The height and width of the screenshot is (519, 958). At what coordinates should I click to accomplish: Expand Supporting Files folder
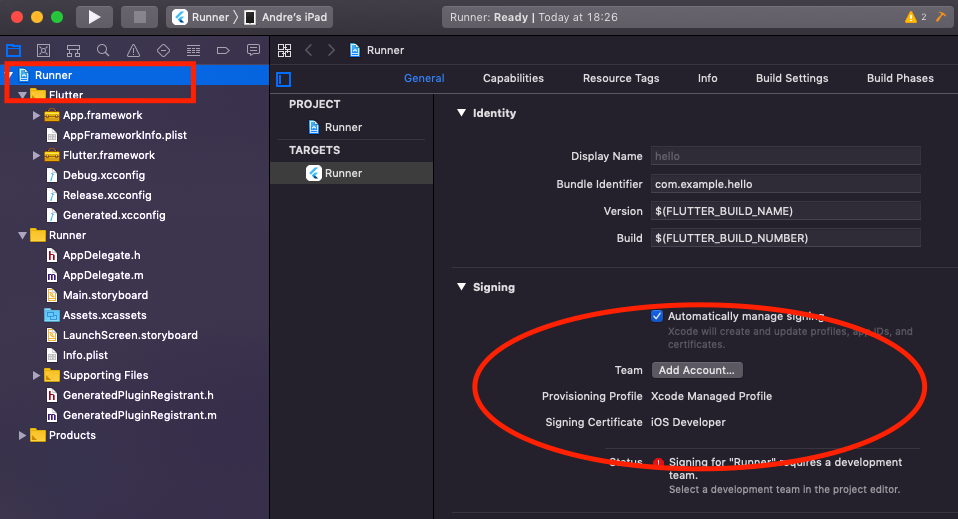[36, 375]
